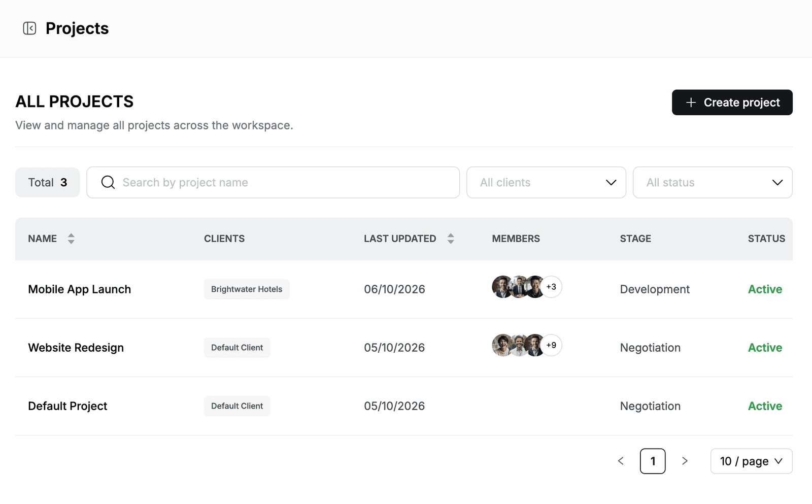The height and width of the screenshot is (504, 812).
Task: Go to the previous page arrow
Action: coord(621,461)
